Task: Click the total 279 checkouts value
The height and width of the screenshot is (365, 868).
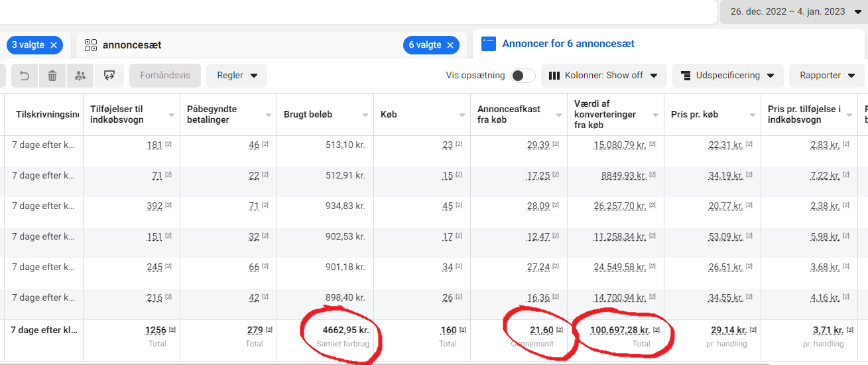Action: [x=255, y=330]
